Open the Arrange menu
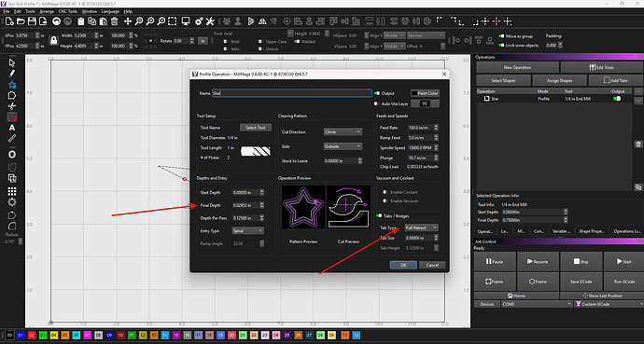644x344 pixels. pyautogui.click(x=47, y=11)
